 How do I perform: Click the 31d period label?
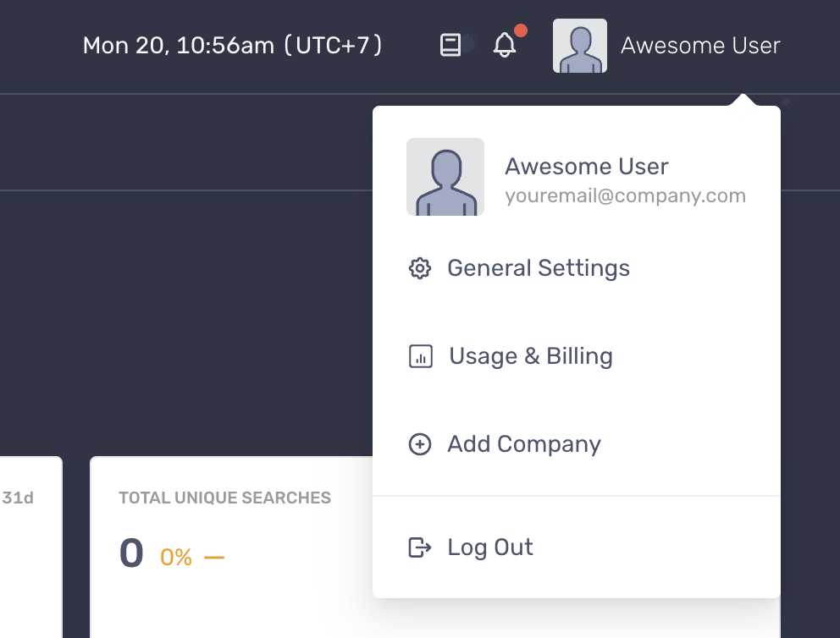[18, 498]
